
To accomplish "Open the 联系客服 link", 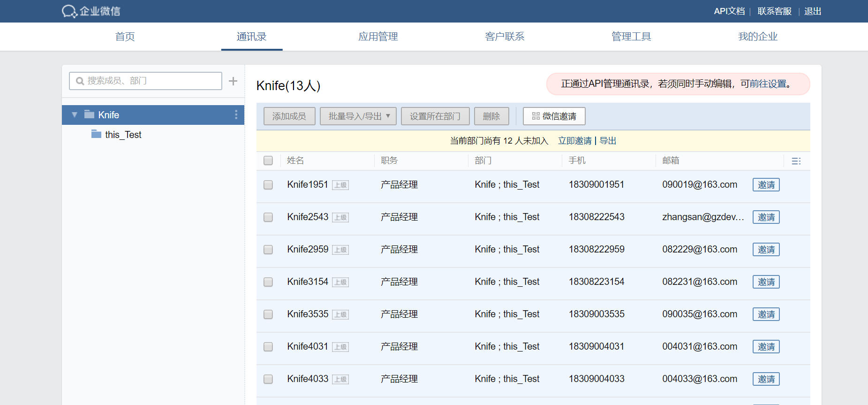I will pyautogui.click(x=775, y=11).
